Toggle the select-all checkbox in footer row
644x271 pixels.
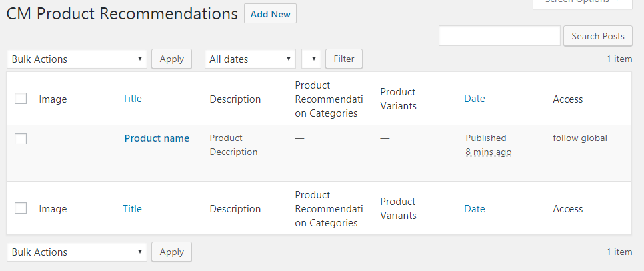click(21, 208)
